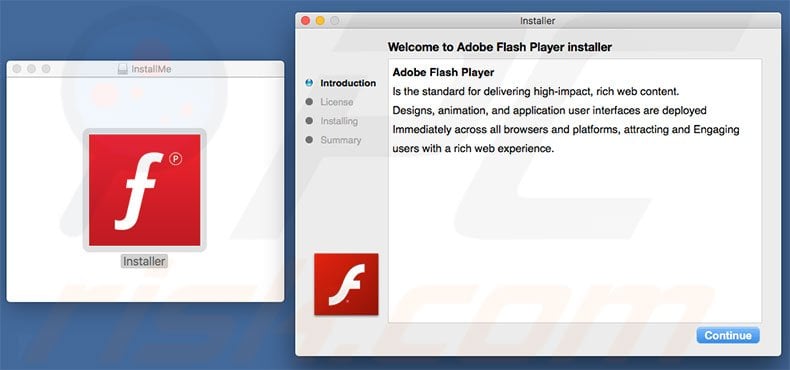Click the Continue button
The height and width of the screenshot is (370, 790).
(x=728, y=336)
